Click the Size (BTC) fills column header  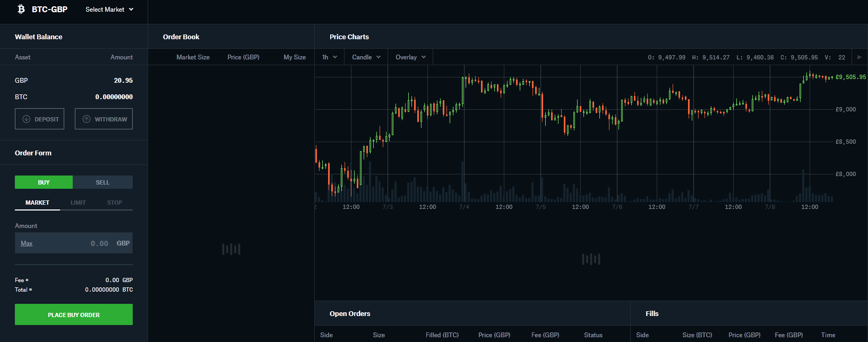click(x=697, y=335)
